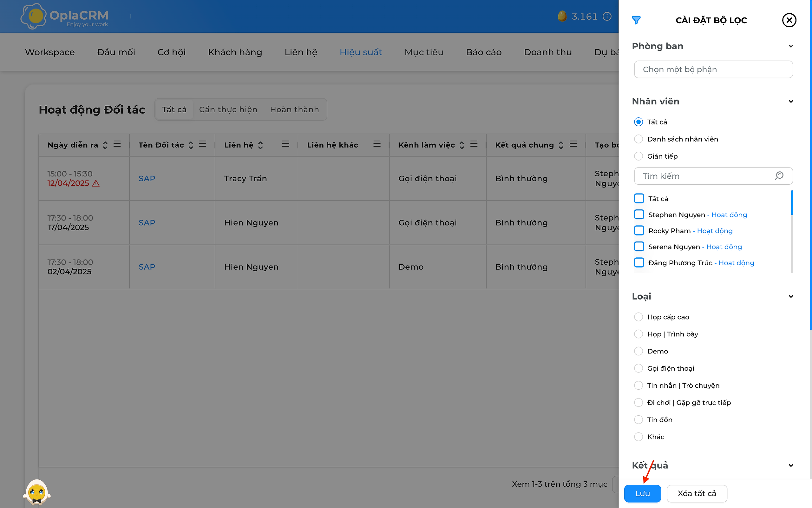The image size is (812, 508).
Task: Select Tất cả radio under Nhân viên
Action: point(638,122)
